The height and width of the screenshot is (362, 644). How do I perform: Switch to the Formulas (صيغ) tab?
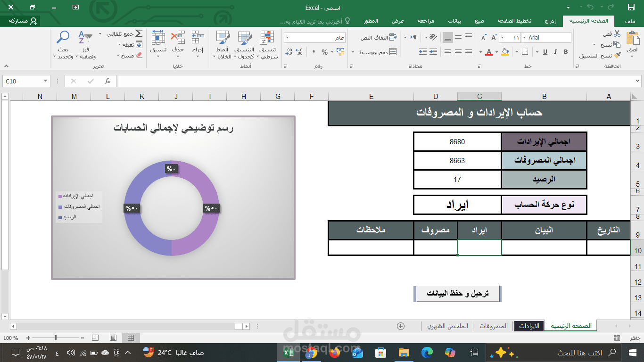[x=479, y=21]
